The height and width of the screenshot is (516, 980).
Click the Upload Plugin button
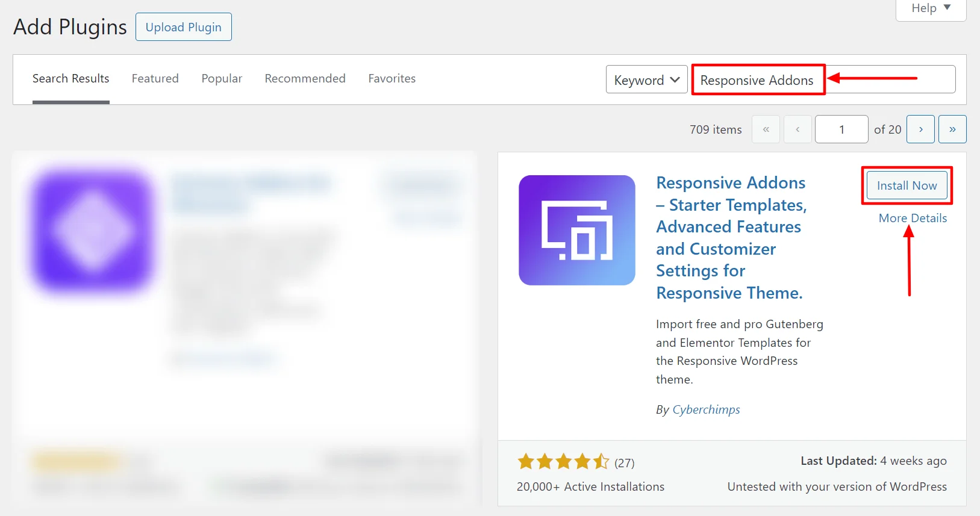(184, 27)
